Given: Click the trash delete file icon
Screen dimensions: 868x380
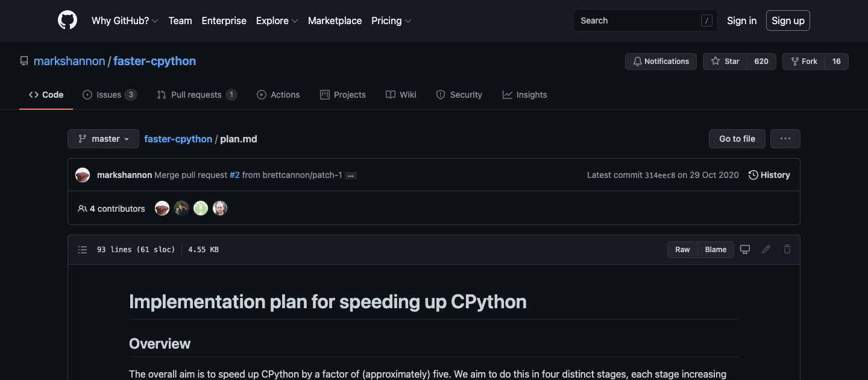Looking at the screenshot, I should pos(787,249).
